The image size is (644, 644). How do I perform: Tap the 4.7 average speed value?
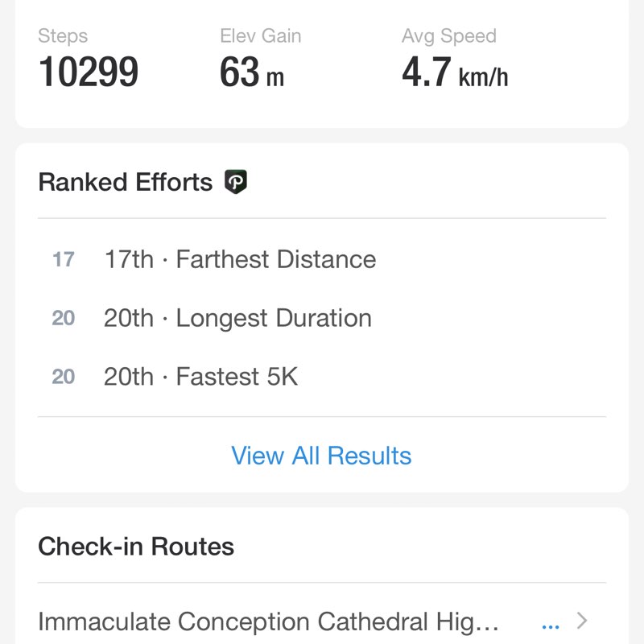[x=427, y=72]
